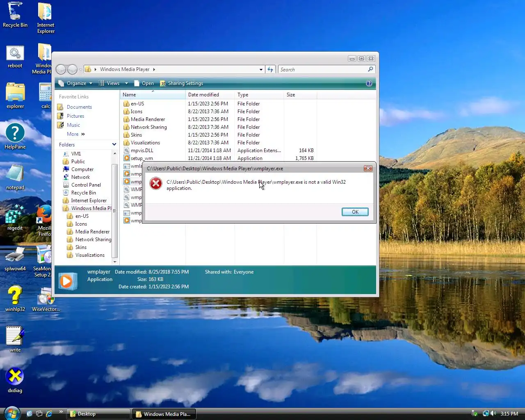Sort by Name column header

coord(153,95)
